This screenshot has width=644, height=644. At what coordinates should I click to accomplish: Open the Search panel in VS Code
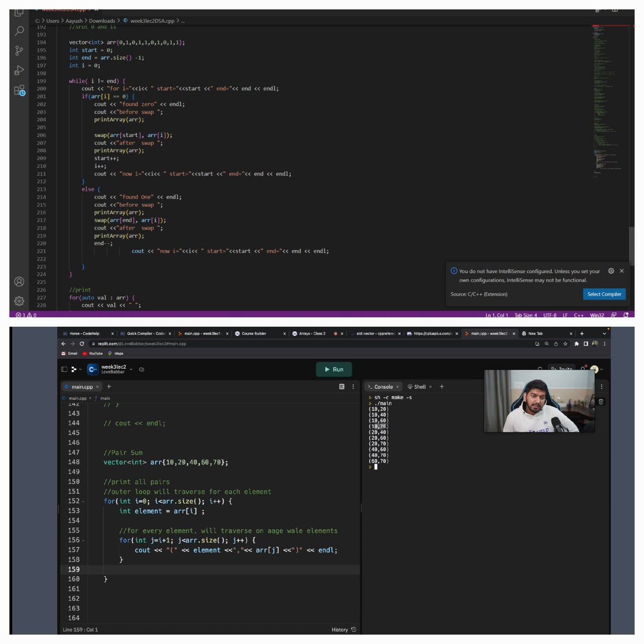[x=19, y=31]
